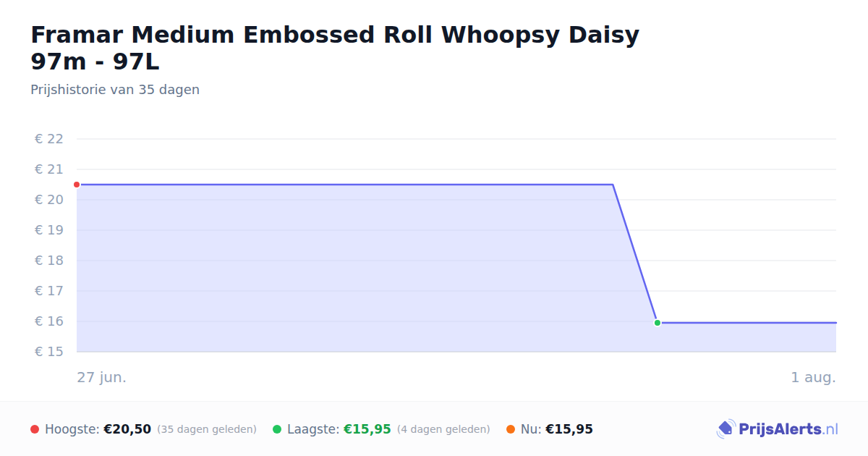868x456 pixels.
Task: Click the 35 dagen geleden note
Action: point(207,429)
